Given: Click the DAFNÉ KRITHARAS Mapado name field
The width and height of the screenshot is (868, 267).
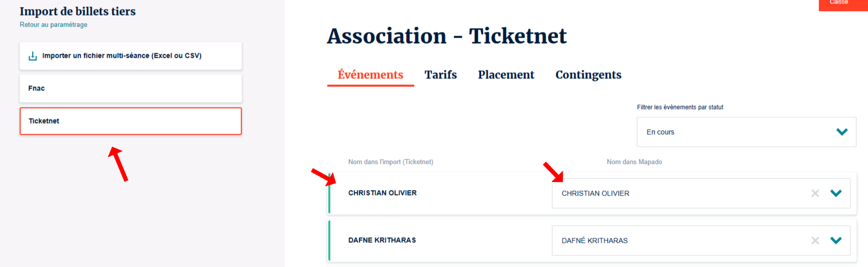Looking at the screenshot, I should point(673,241).
